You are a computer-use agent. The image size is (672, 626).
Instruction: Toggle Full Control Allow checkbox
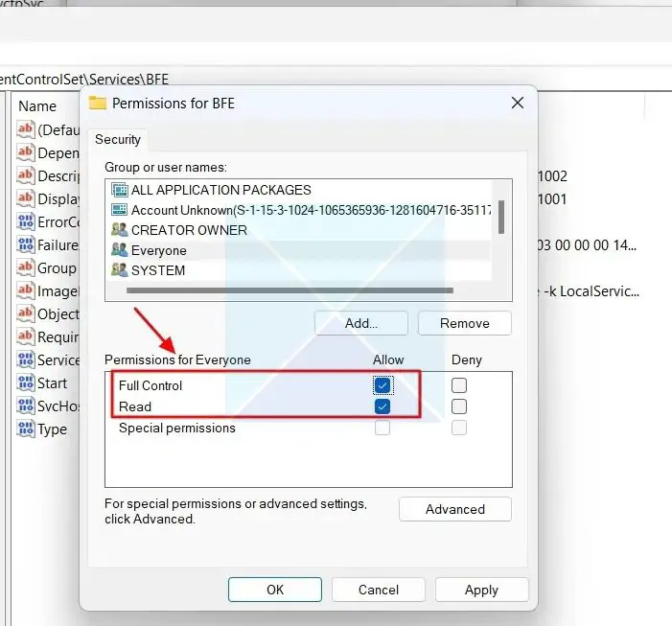pyautogui.click(x=382, y=385)
